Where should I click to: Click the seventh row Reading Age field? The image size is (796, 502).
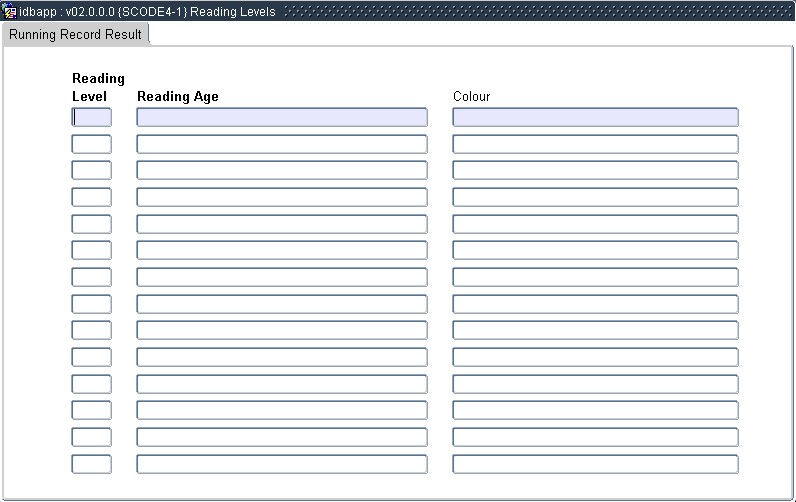point(281,277)
